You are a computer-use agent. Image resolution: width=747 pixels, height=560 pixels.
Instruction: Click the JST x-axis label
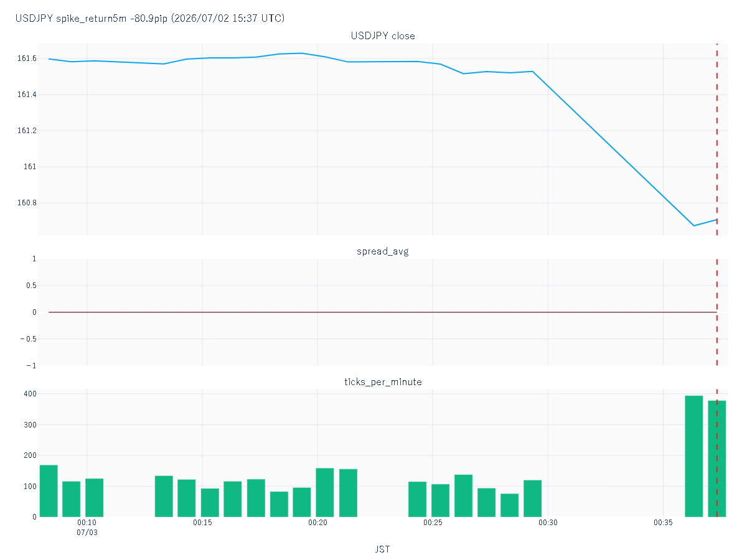click(383, 549)
